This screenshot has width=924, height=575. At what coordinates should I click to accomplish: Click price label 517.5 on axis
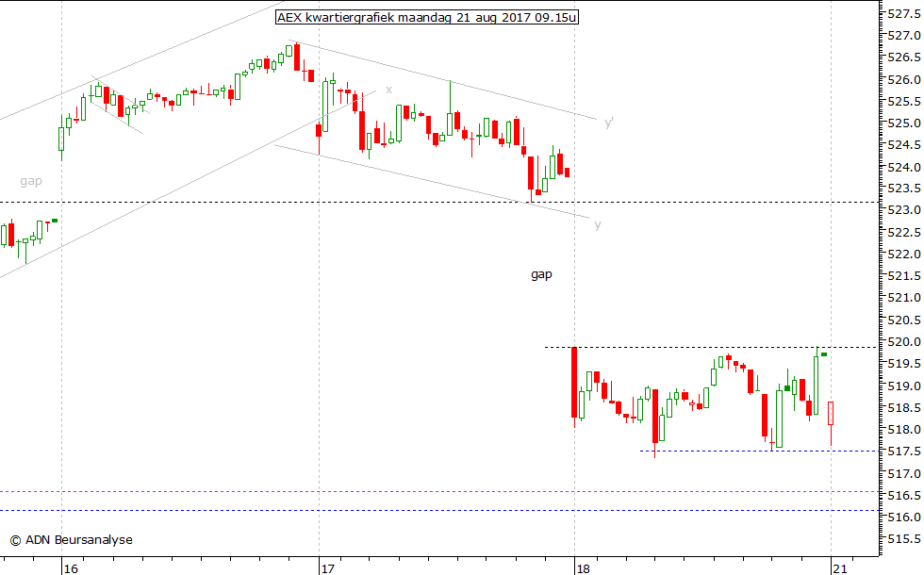pos(904,452)
